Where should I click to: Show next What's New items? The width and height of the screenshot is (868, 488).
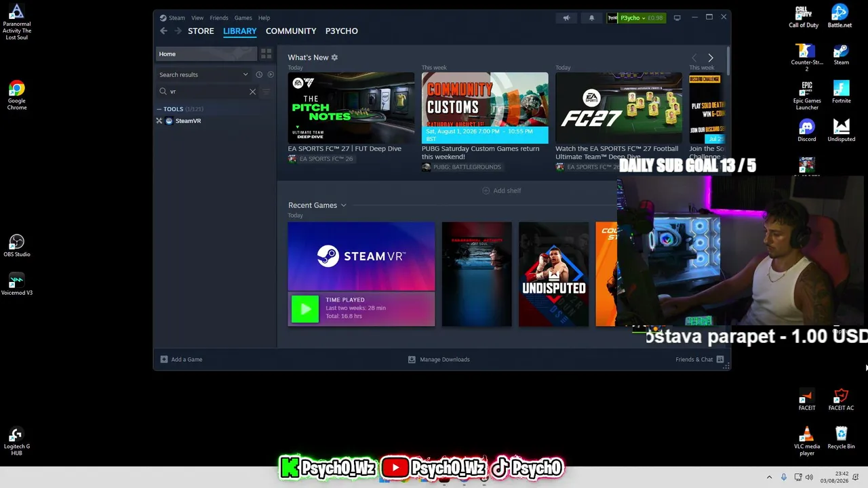click(710, 58)
